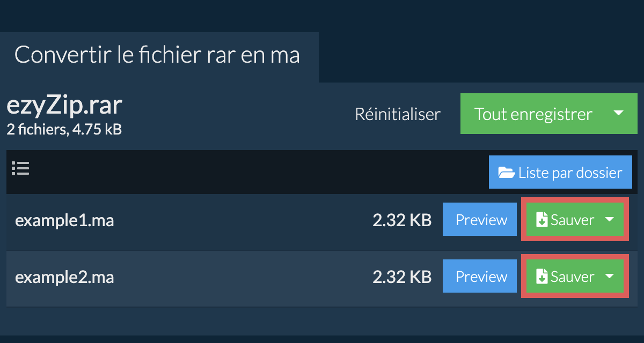Viewport: 644px width, 343px height.
Task: Preview the example2.ma file
Action: click(x=481, y=277)
